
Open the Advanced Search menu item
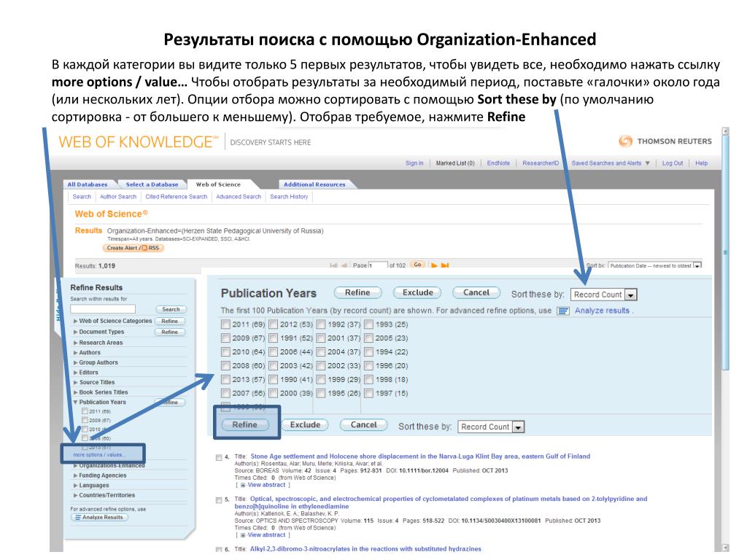(x=239, y=197)
